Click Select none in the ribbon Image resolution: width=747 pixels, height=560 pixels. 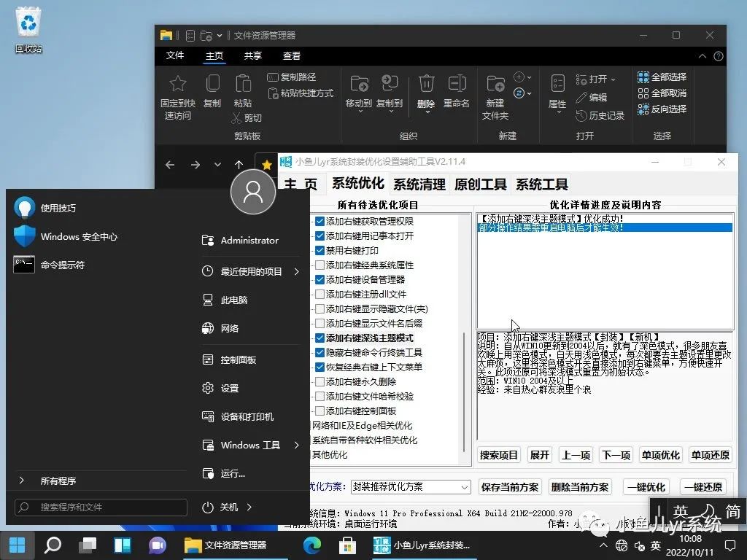(662, 93)
